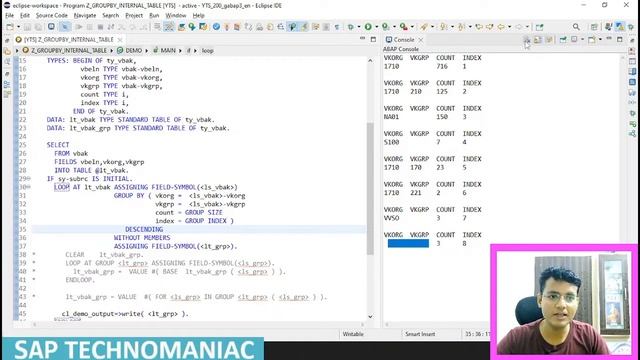The width and height of the screenshot is (640, 360).
Task: Click the count value 716 in console
Action: tap(442, 66)
